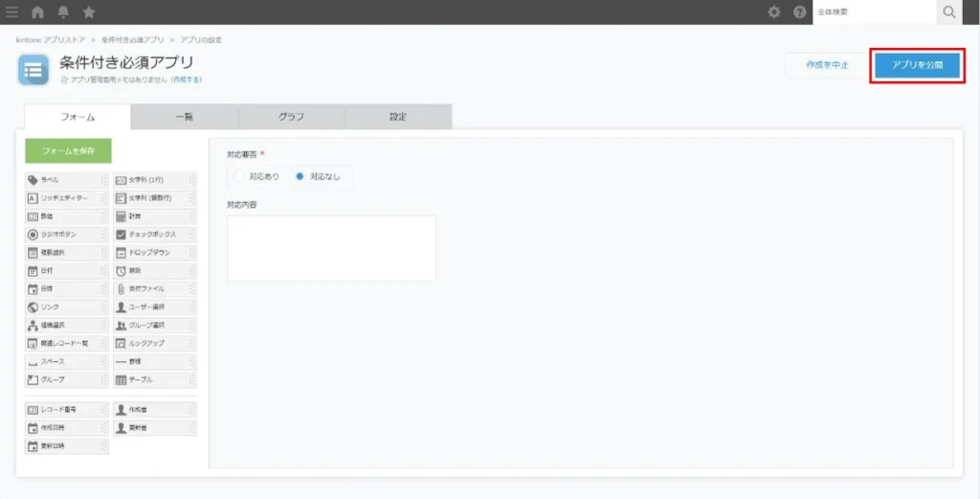
Task: Select the 計算 calculator field
Action: pyautogui.click(x=155, y=216)
